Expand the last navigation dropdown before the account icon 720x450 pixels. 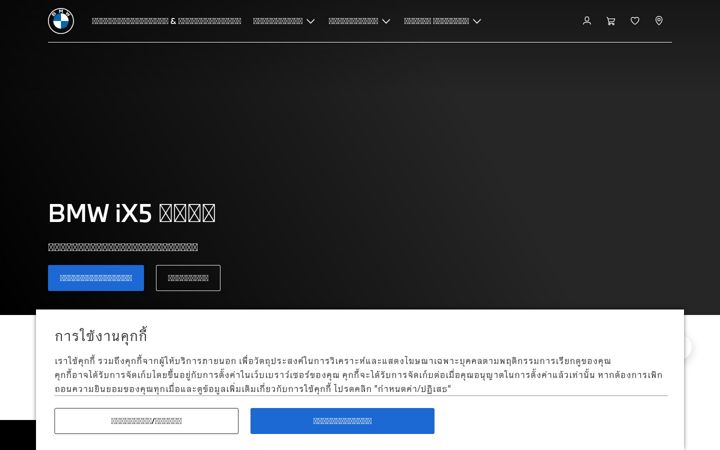tap(442, 21)
